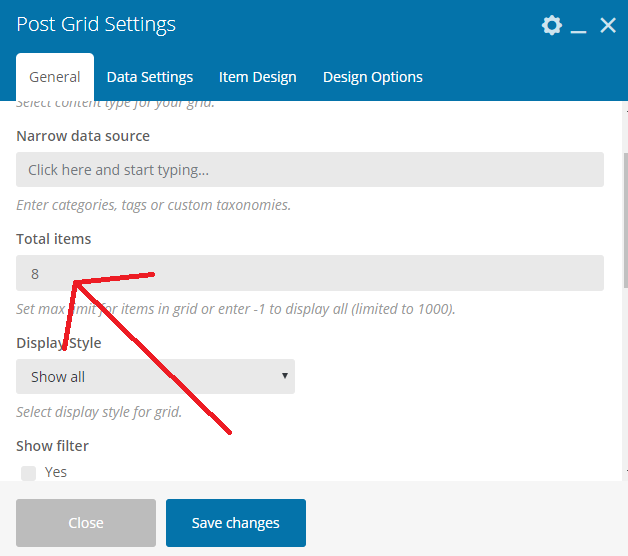This screenshot has height=556, width=628.
Task: Close the panel with the X icon
Action: click(x=608, y=25)
